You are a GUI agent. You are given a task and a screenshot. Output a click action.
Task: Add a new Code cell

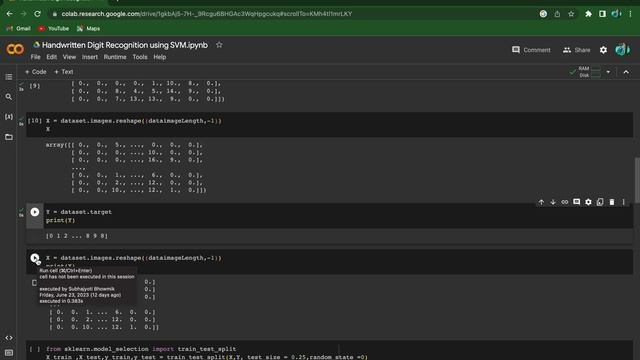pyautogui.click(x=36, y=72)
